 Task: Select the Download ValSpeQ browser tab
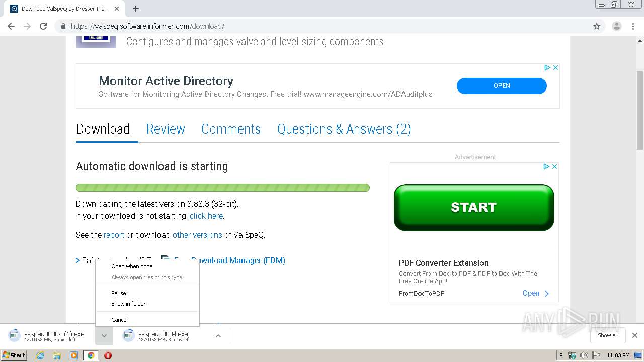[63, 9]
